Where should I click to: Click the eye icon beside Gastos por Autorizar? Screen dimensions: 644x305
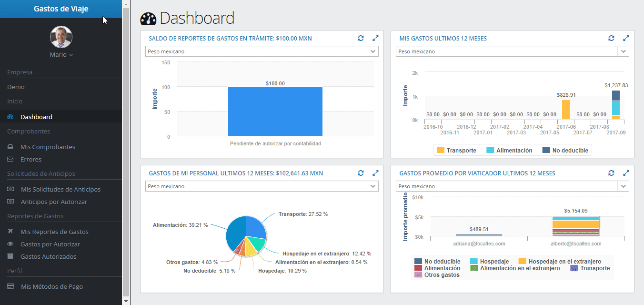coord(10,244)
